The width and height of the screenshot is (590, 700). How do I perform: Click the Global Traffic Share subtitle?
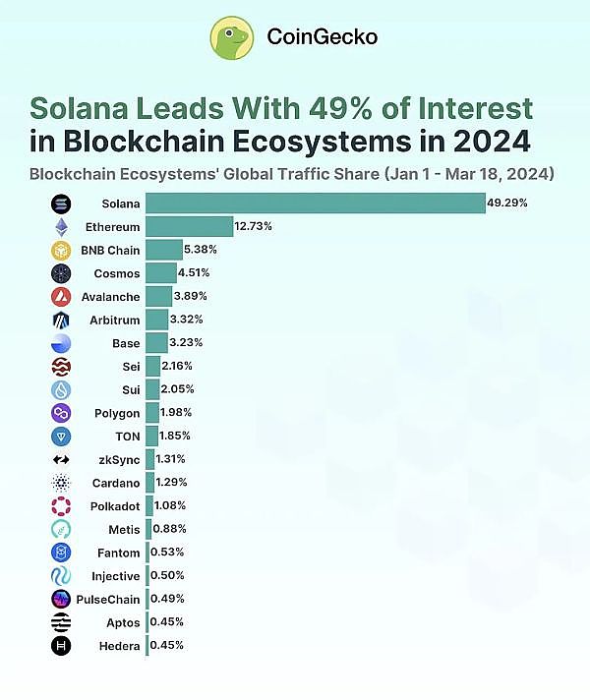(292, 174)
